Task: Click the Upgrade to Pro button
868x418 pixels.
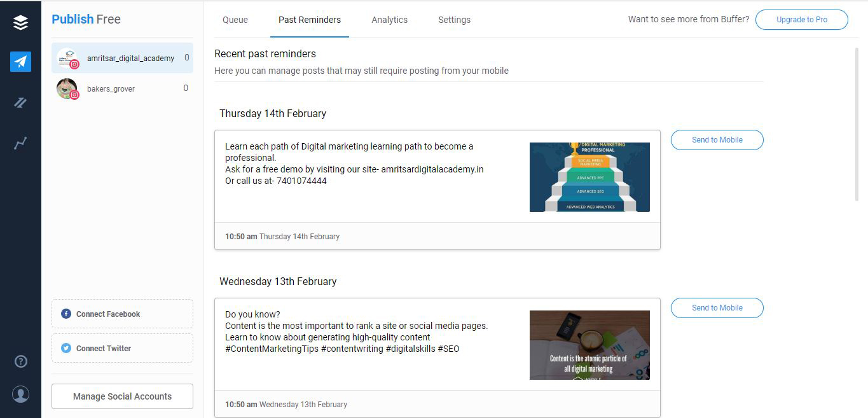Action: [x=802, y=20]
